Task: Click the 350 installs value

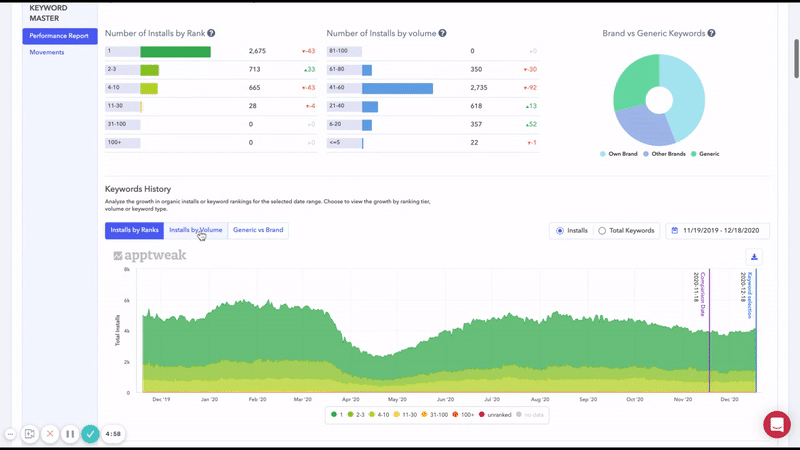Action: [x=476, y=69]
